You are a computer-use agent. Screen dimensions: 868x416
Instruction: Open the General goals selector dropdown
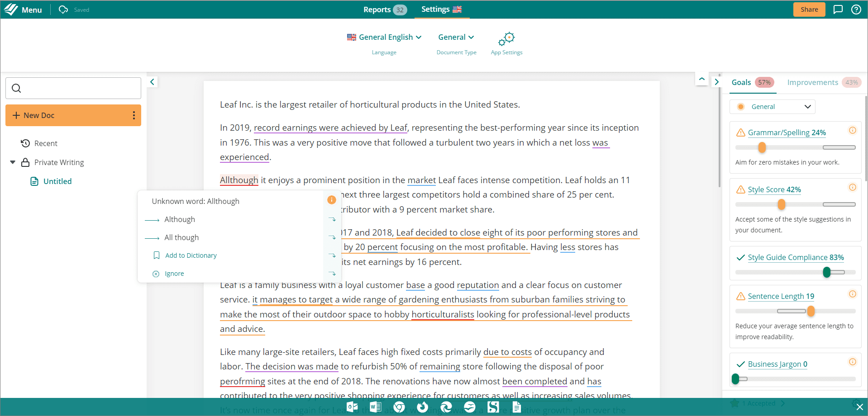773,107
